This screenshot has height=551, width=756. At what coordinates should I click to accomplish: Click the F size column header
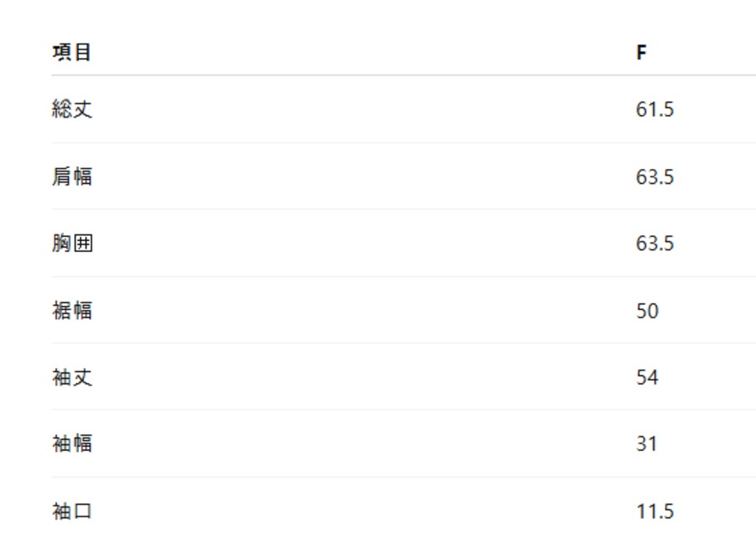pyautogui.click(x=642, y=53)
